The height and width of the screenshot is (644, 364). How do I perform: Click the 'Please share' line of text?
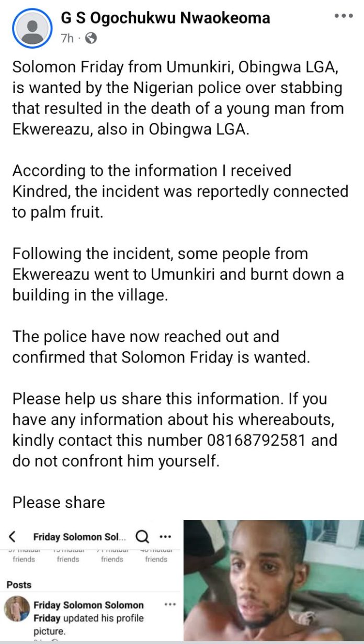[x=59, y=502]
